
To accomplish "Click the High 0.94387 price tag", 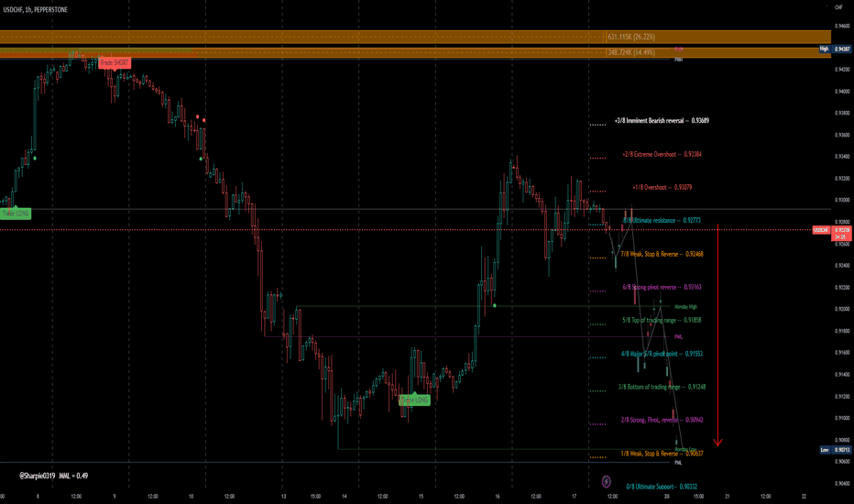I will pos(835,49).
